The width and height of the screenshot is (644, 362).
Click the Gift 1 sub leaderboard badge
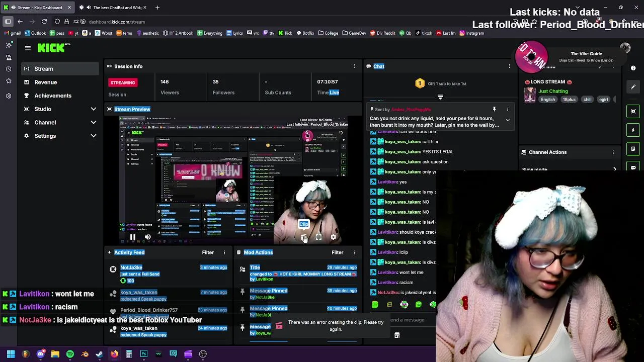click(x=420, y=83)
